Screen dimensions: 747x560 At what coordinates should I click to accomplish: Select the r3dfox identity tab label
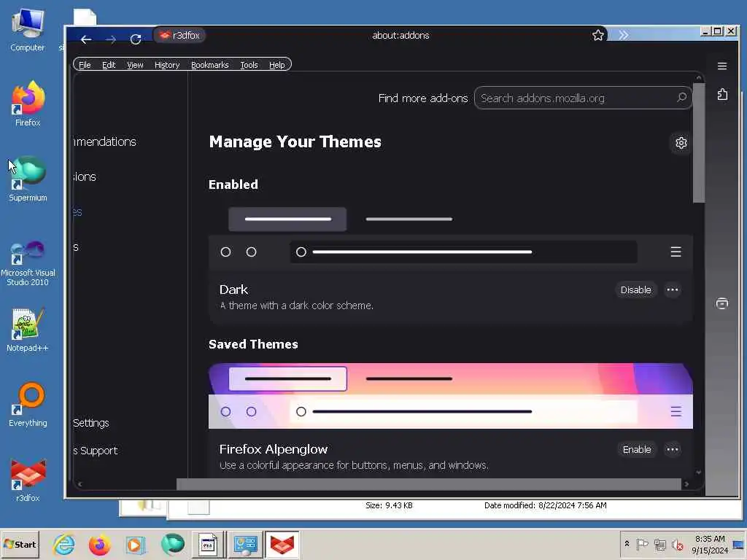pos(179,35)
